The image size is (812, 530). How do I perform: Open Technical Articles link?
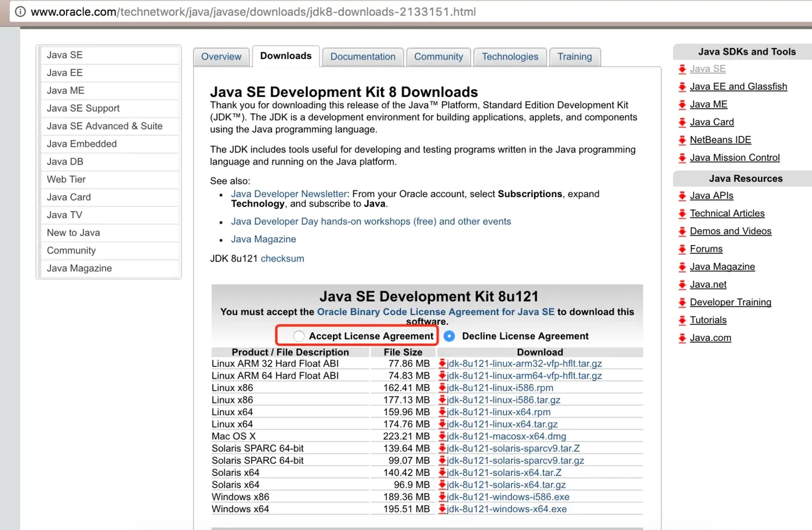(727, 214)
